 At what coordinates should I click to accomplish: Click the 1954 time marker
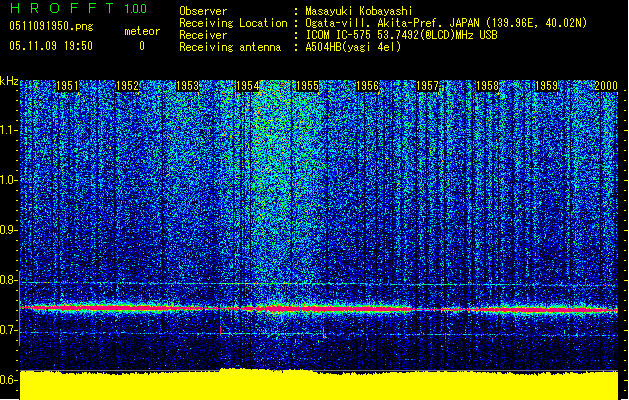click(248, 86)
